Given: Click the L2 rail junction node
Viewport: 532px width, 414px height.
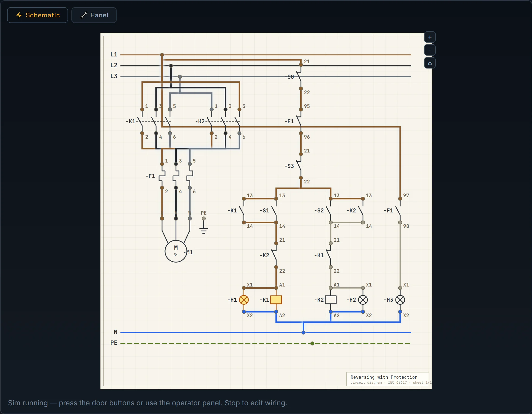Looking at the screenshot, I should (171, 66).
